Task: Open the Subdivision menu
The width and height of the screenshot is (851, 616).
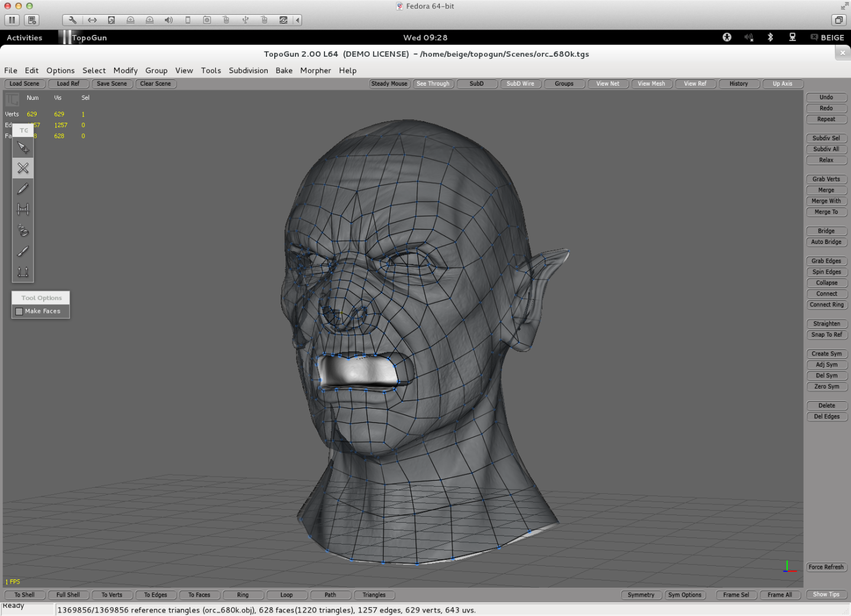Action: (x=248, y=70)
